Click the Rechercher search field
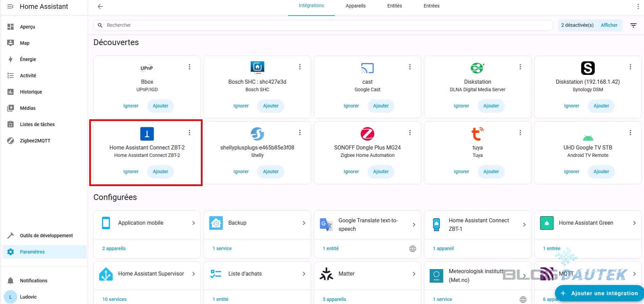Viewport: 644px width, 304px height. (x=322, y=25)
